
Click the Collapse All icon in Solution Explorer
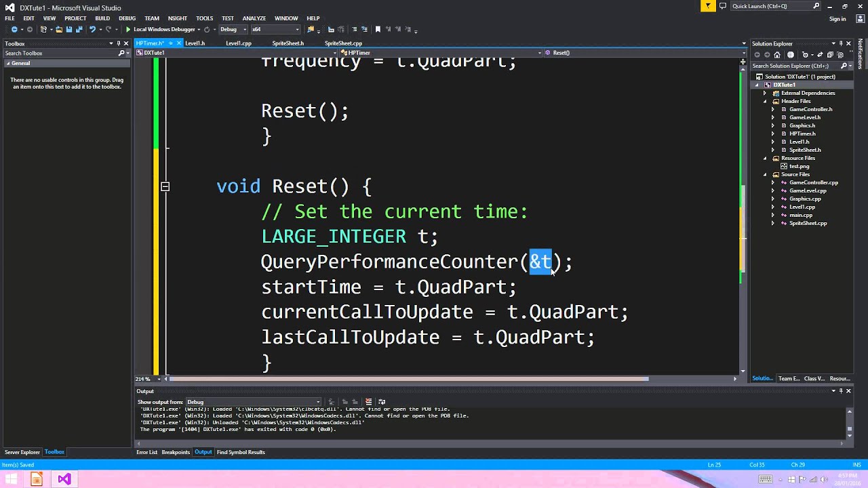click(x=830, y=55)
